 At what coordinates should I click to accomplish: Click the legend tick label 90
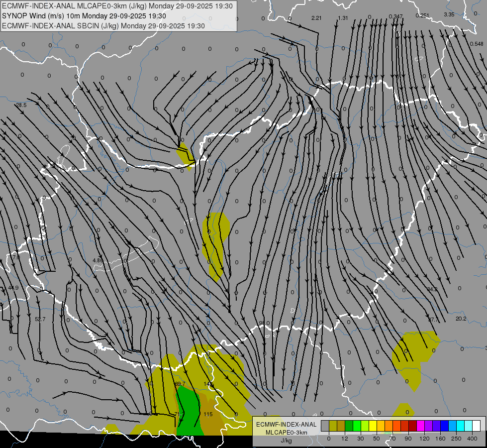point(408,439)
